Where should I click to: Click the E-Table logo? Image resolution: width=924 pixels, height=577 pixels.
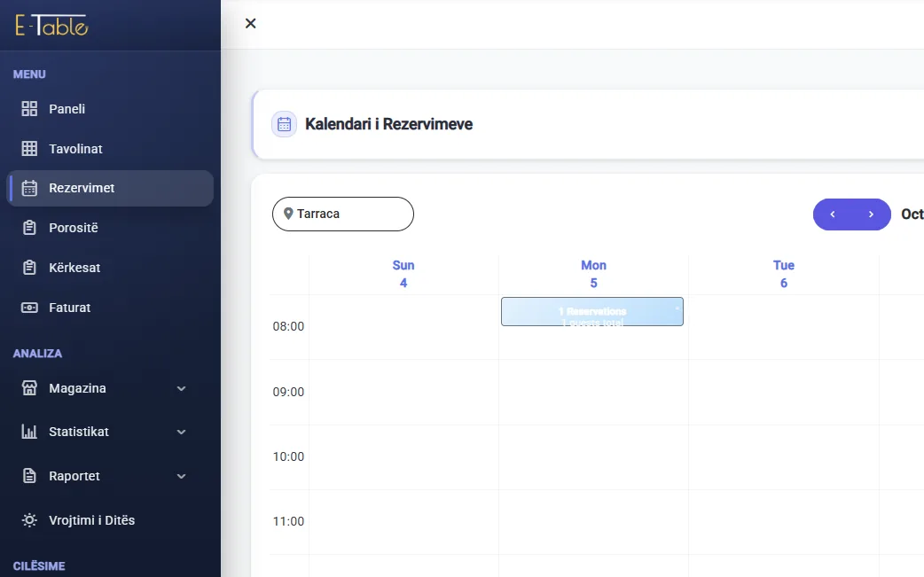coord(51,26)
